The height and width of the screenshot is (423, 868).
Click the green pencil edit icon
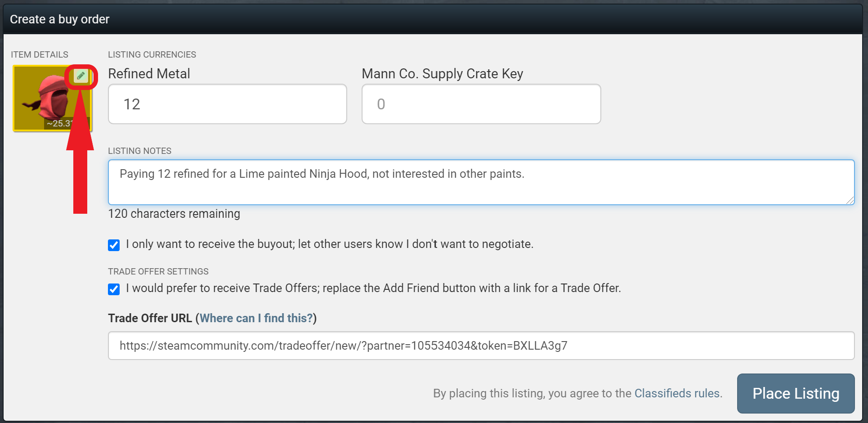coord(81,76)
